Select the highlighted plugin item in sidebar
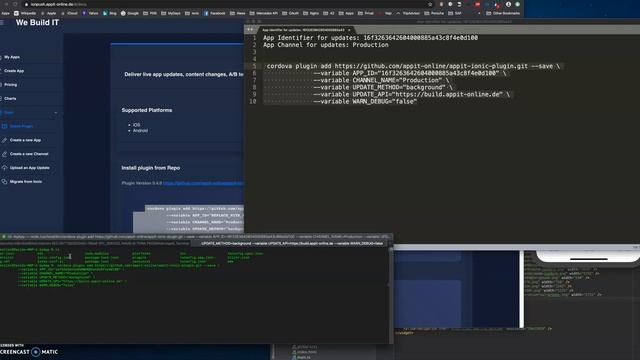Image resolution: width=640 pixels, height=360 pixels. (x=21, y=127)
